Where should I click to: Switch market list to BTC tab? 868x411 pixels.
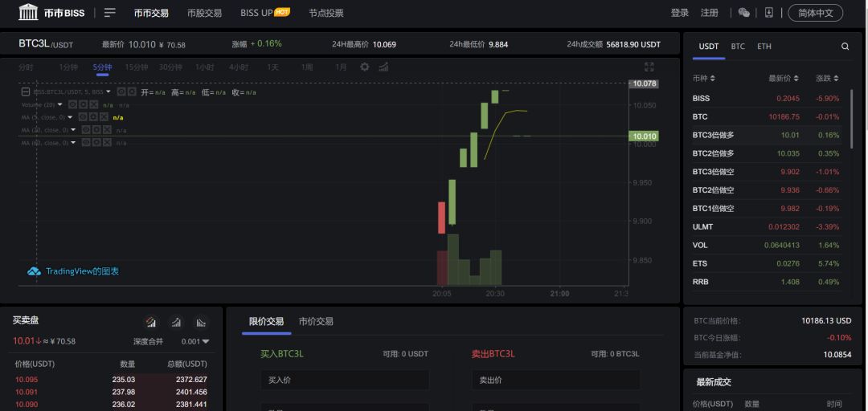pyautogui.click(x=738, y=47)
